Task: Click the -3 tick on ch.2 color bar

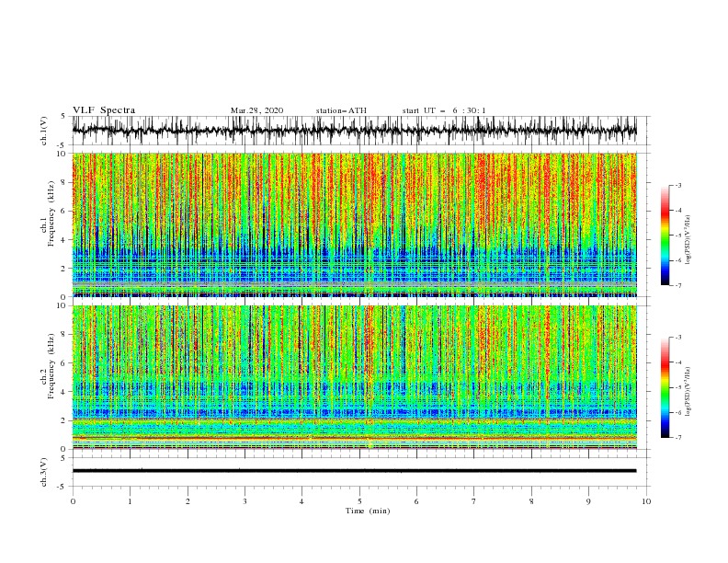Action: click(x=677, y=338)
